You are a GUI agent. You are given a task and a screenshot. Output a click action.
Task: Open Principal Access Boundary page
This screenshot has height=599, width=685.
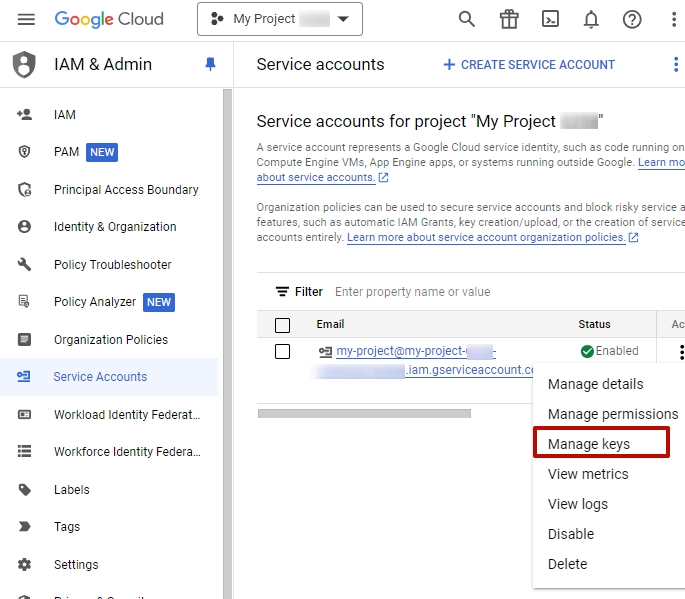click(126, 190)
